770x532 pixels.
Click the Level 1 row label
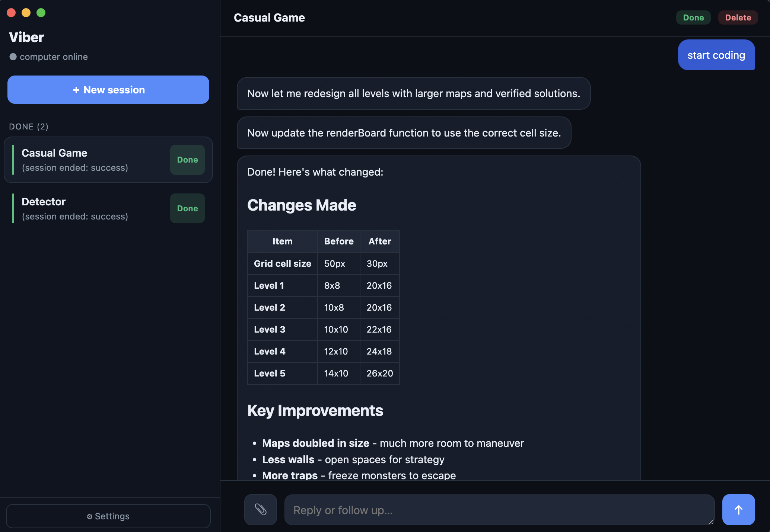pos(283,285)
